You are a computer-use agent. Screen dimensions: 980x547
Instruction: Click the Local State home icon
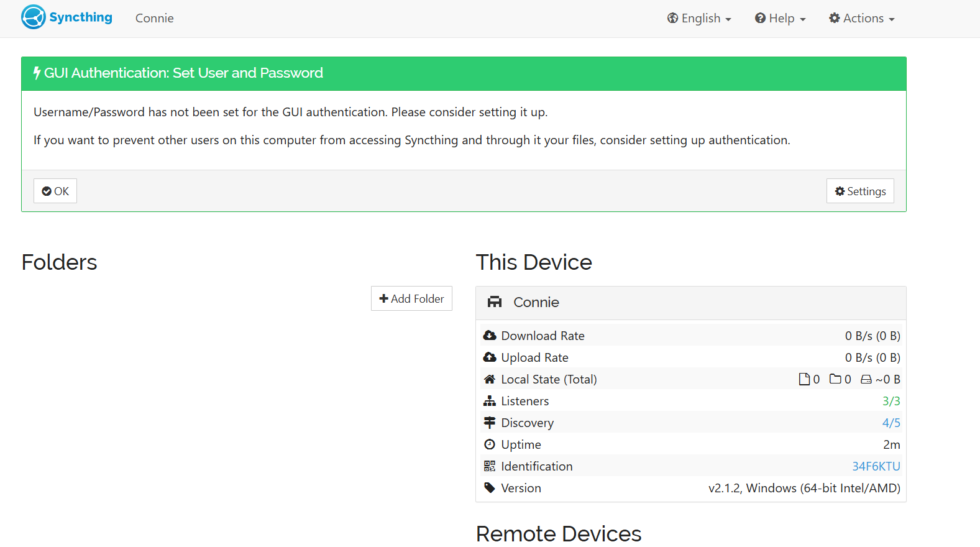490,379
